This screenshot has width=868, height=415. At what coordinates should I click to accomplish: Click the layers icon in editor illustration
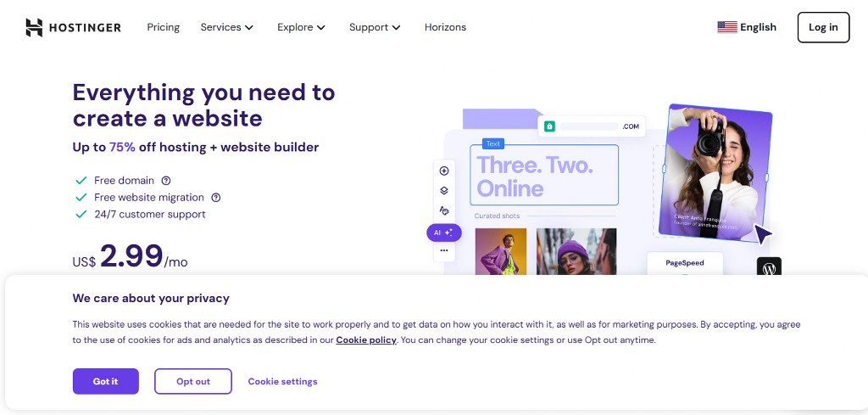point(444,191)
